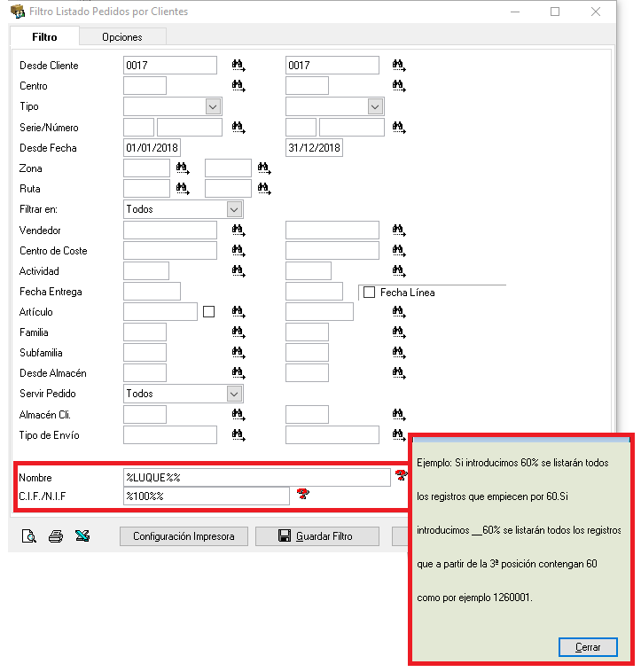Switch to the Filtro tab
Viewport: 641px width, 672px height.
pyautogui.click(x=44, y=37)
